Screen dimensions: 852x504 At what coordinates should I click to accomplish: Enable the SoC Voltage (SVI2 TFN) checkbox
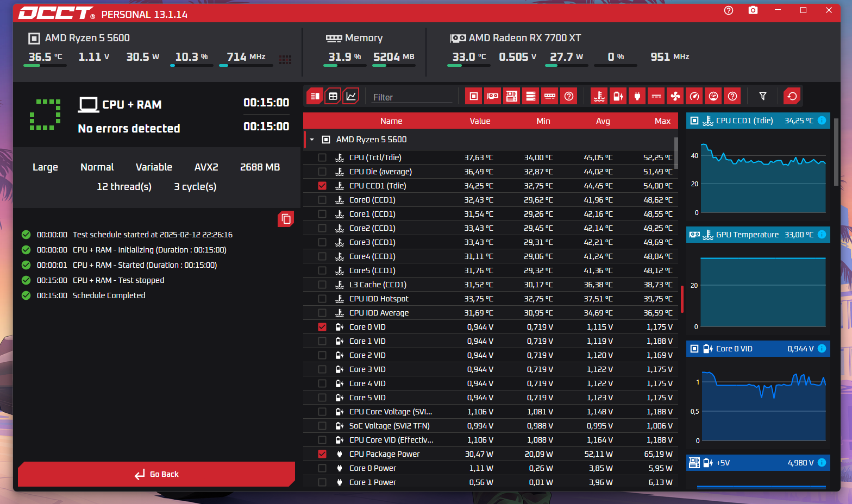tap(322, 426)
